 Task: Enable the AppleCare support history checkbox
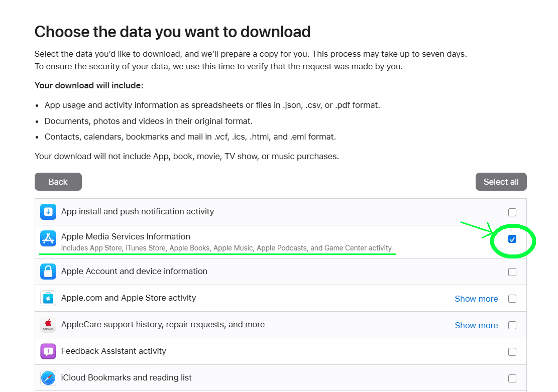pyautogui.click(x=512, y=325)
